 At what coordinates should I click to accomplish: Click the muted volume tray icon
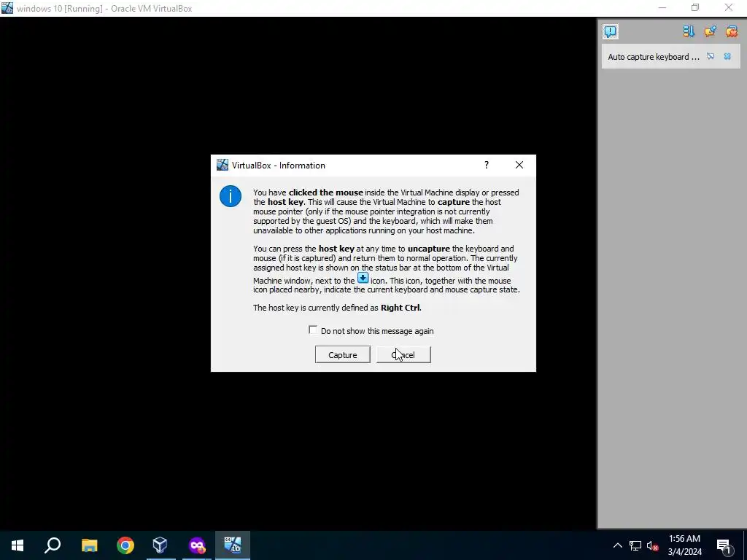click(x=653, y=545)
